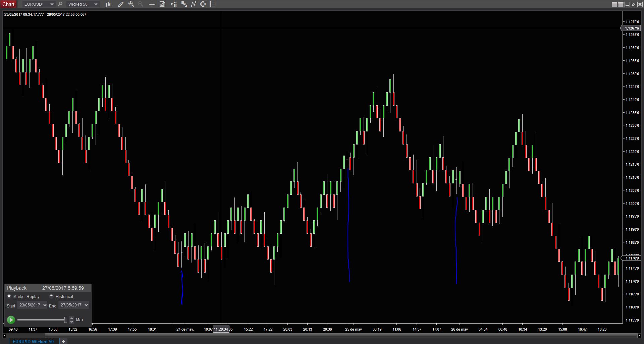
Task: Start playback with the green play button
Action: [11, 320]
